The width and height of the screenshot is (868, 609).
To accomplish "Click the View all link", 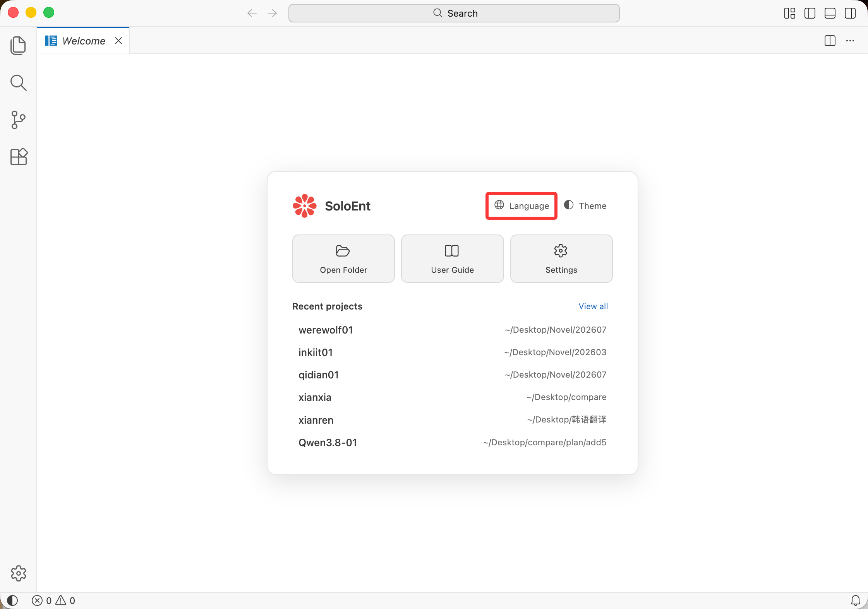I will [593, 306].
